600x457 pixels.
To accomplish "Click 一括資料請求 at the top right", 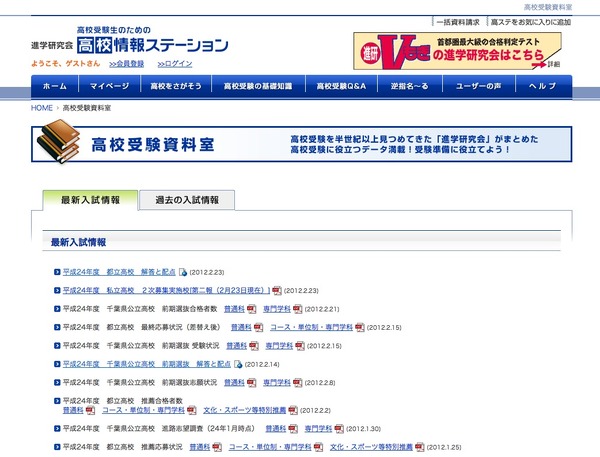I will coord(458,22).
